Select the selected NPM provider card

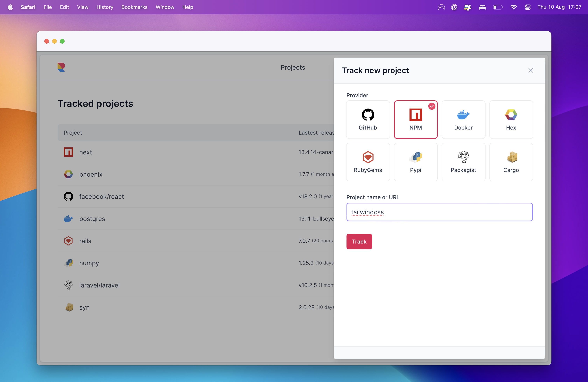416,120
